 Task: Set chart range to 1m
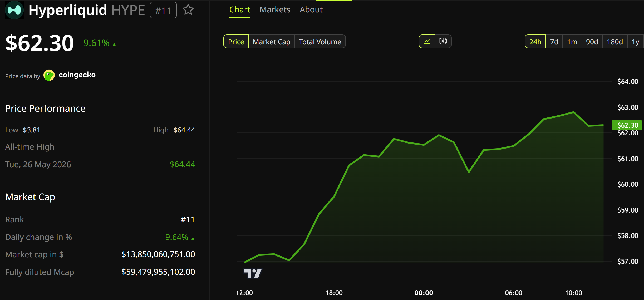pyautogui.click(x=572, y=42)
